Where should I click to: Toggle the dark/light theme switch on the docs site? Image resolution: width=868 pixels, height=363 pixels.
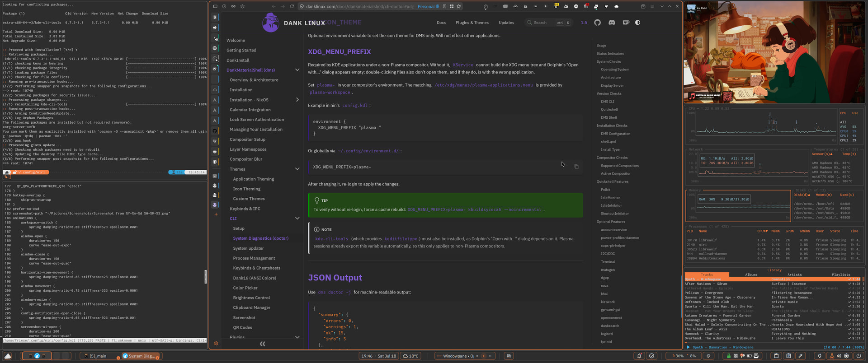coord(637,23)
